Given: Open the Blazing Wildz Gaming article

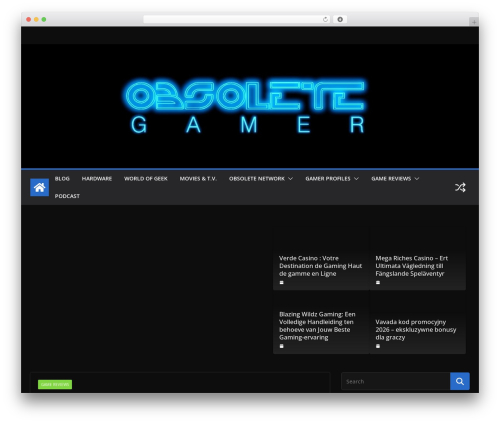Looking at the screenshot, I should click(x=317, y=326).
